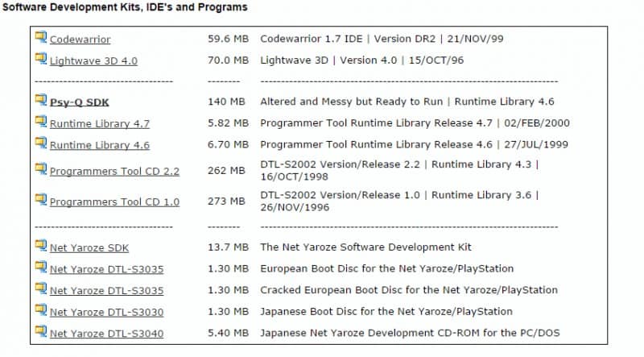This screenshot has width=644, height=357.
Task: Open the Programmers Tool CD 2.2 link
Action: click(x=114, y=171)
